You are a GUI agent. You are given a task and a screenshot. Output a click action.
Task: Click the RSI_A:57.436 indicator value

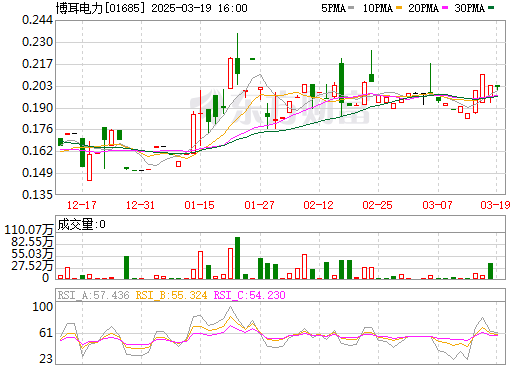pyautogui.click(x=93, y=295)
